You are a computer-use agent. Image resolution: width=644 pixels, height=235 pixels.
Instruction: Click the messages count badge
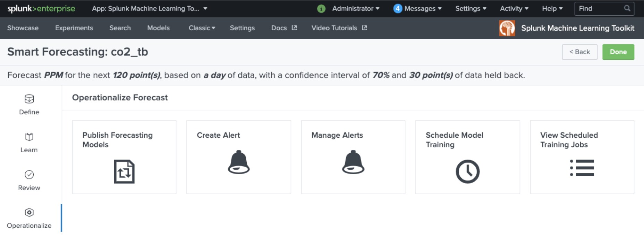pyautogui.click(x=398, y=9)
